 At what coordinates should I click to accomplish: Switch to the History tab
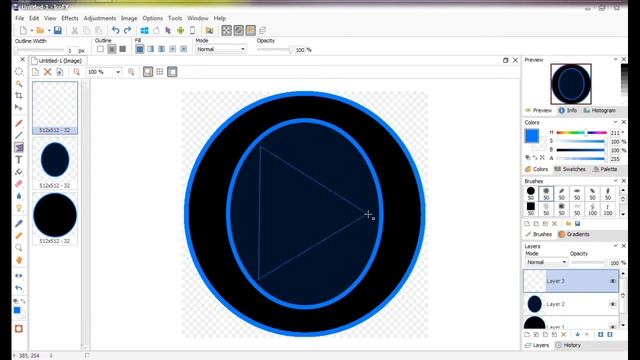tap(568, 345)
